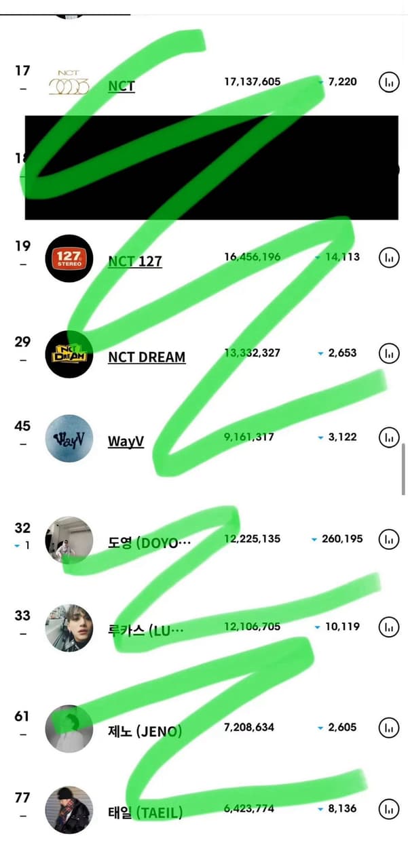
Task: Open the NCT artist name link
Action: click(x=122, y=86)
